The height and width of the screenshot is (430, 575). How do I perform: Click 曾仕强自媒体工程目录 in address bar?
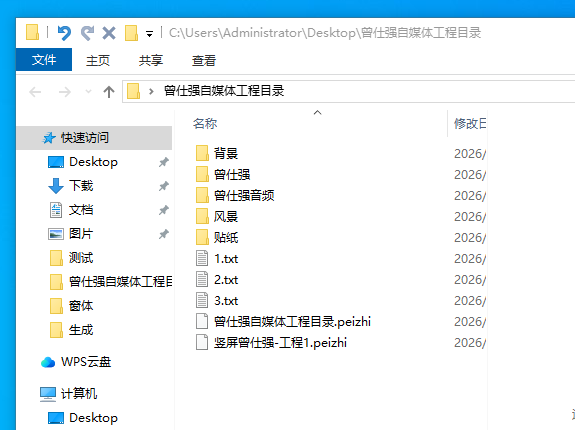pos(224,91)
